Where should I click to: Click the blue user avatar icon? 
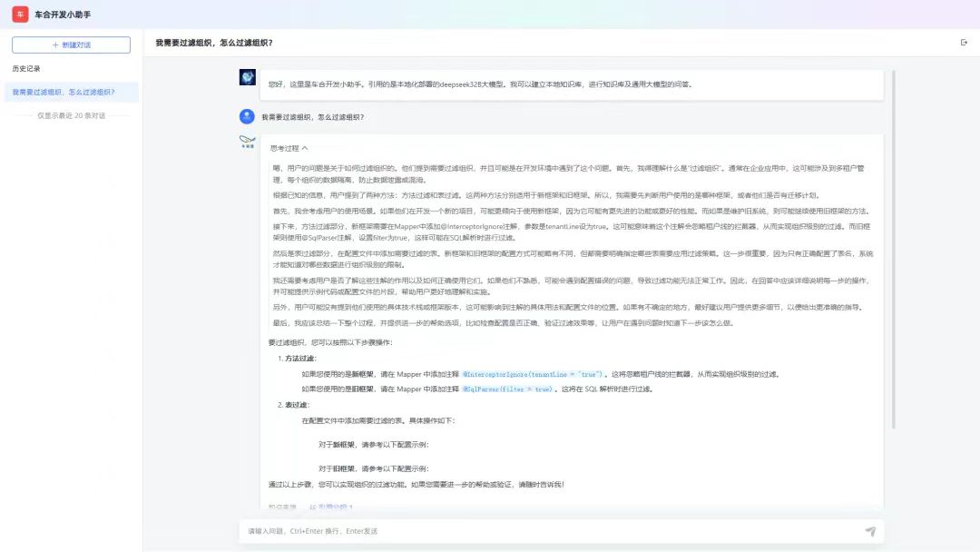point(247,116)
